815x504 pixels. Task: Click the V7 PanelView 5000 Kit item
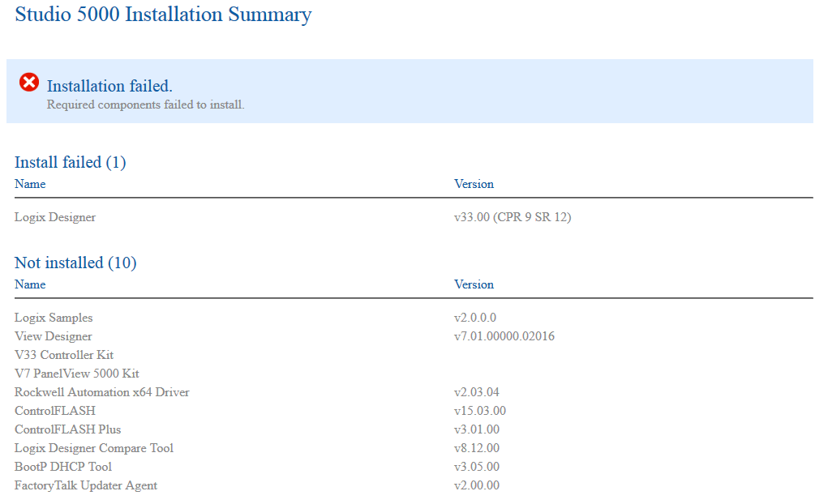pyautogui.click(x=77, y=374)
